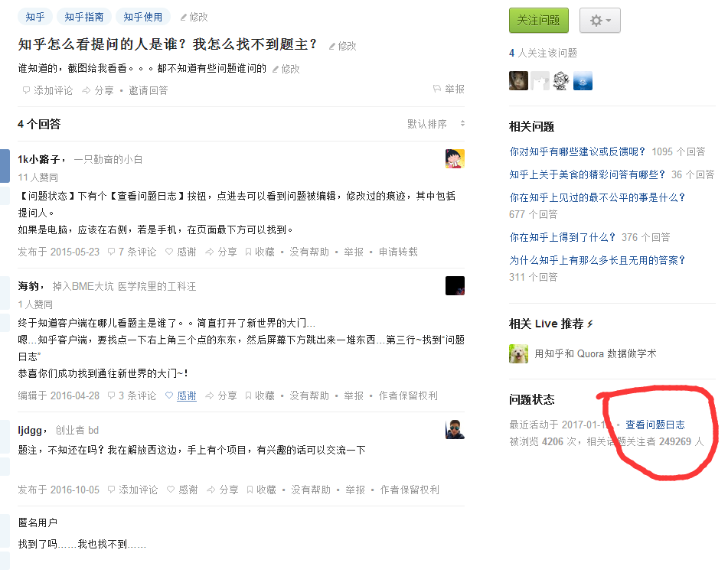This screenshot has height=576, width=728.
Task: Open the 知乎指南 topic tag
Action: [x=84, y=17]
